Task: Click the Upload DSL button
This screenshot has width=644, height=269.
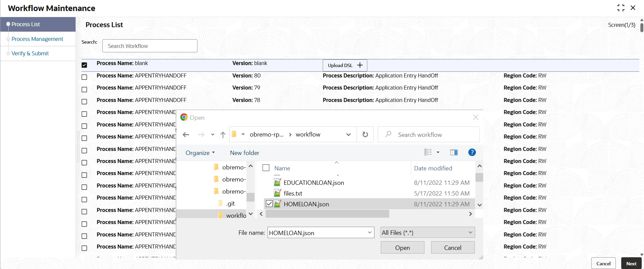Action: tap(345, 65)
